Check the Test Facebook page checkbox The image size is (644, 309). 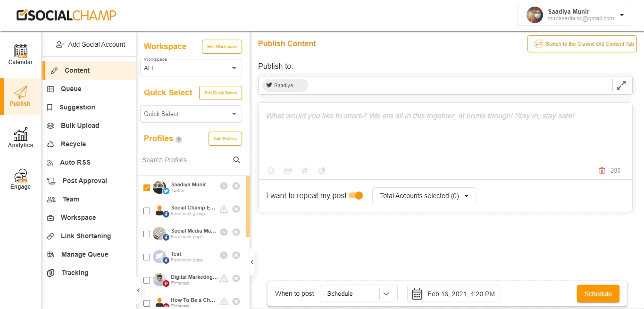coord(147,257)
